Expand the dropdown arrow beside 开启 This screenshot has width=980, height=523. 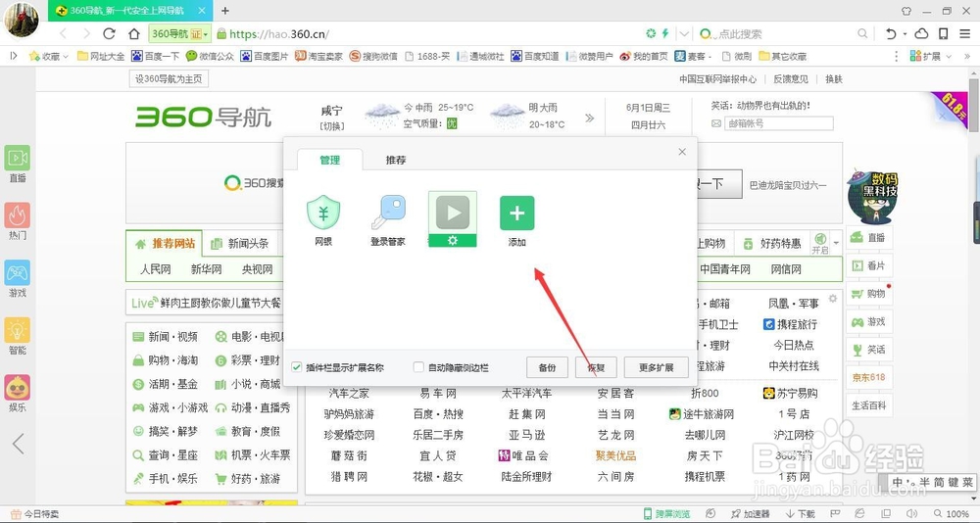pos(836,243)
